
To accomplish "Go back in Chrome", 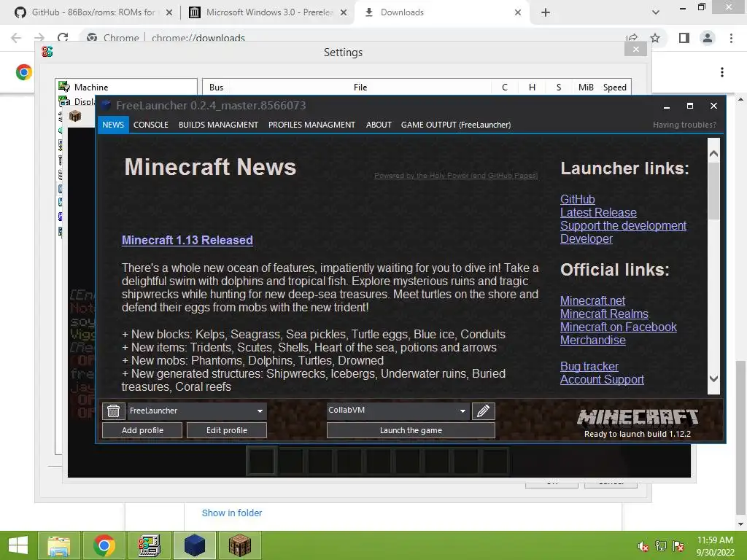I will (16, 38).
